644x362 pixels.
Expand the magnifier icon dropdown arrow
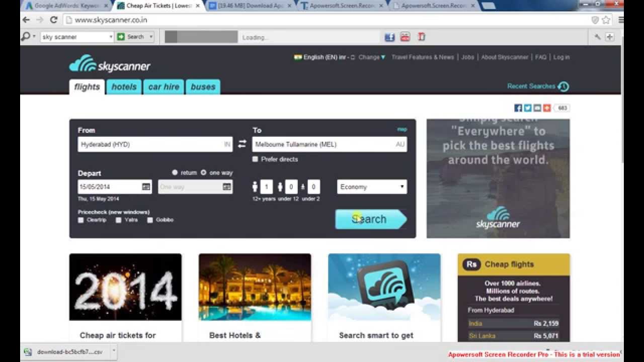(x=34, y=37)
